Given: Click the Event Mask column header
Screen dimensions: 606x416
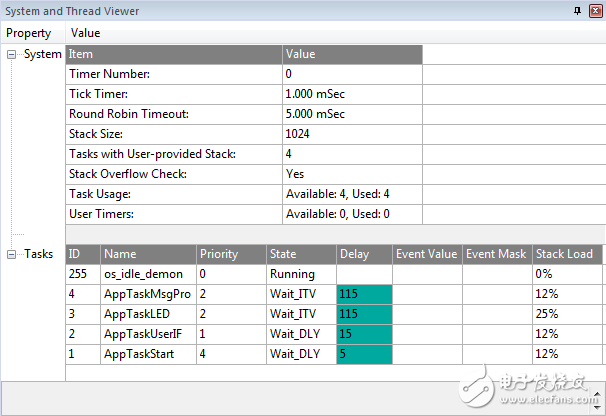Looking at the screenshot, I should (x=497, y=254).
